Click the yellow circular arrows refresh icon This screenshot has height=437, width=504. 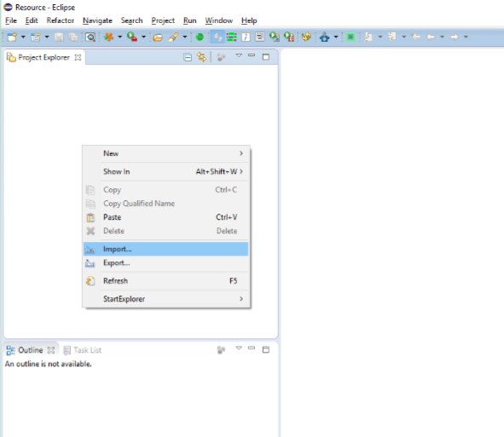[306, 37]
